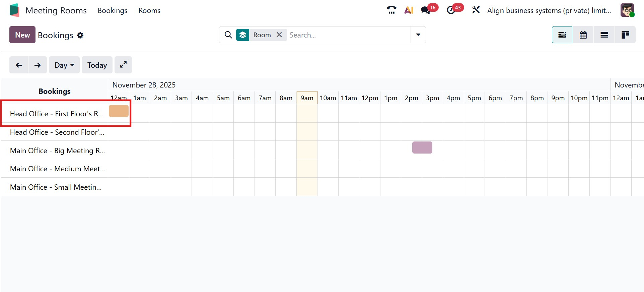Screen dimensions: 644x292
Task: Switch to kanban view
Action: pyautogui.click(x=625, y=35)
